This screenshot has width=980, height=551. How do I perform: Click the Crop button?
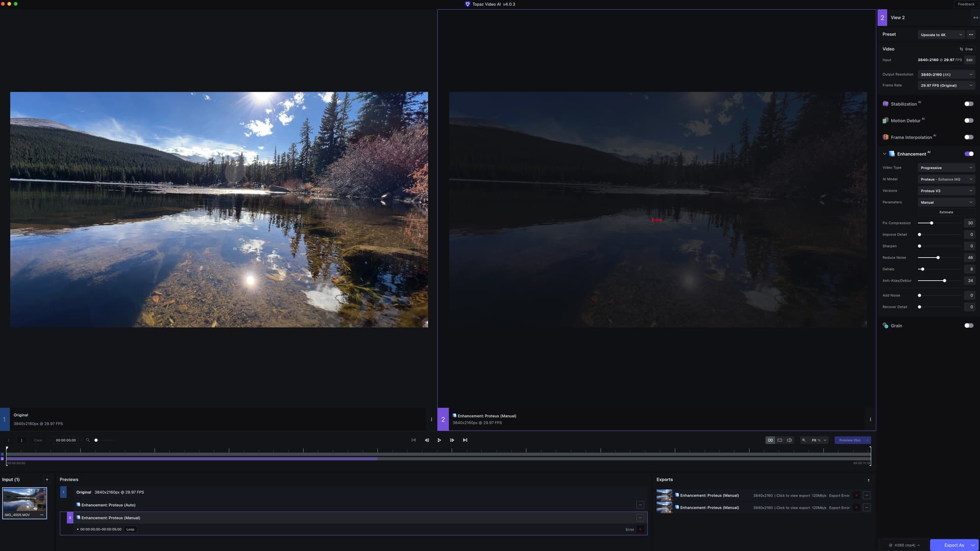(966, 49)
